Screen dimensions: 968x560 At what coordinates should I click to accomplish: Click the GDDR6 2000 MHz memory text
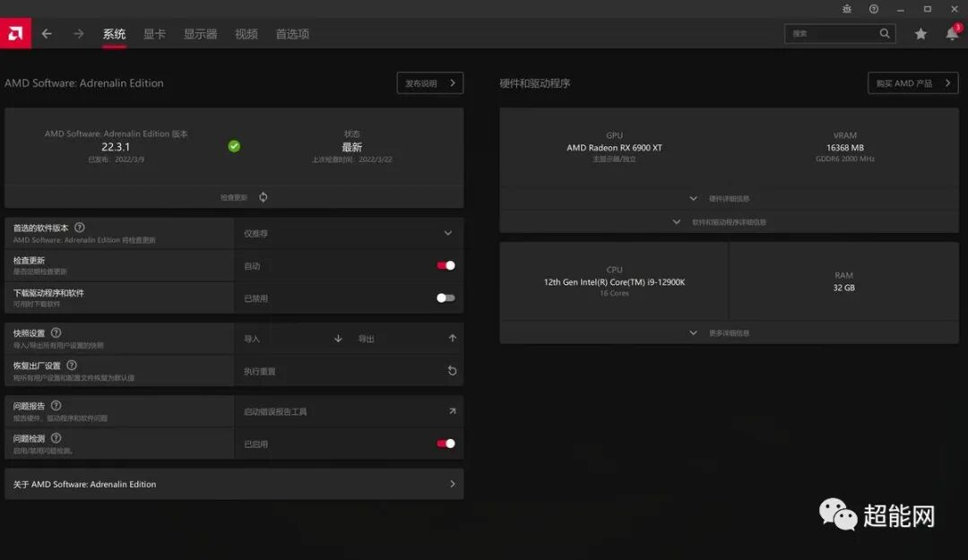pos(845,159)
